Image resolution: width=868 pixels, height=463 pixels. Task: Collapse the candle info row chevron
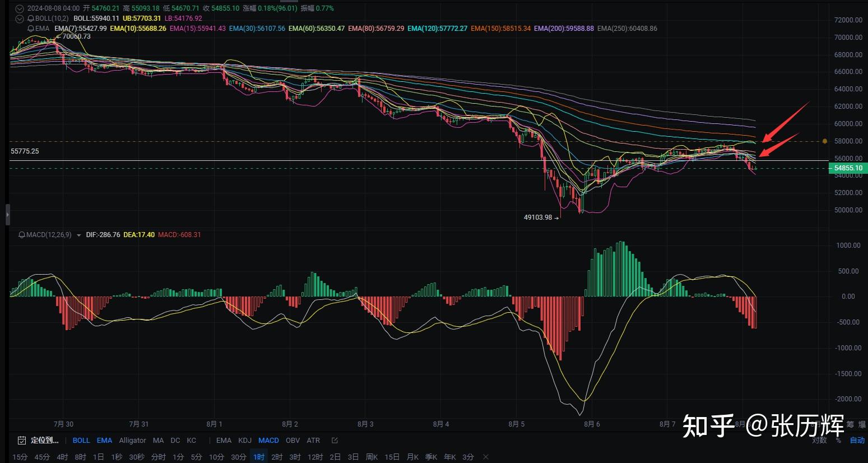click(20, 8)
